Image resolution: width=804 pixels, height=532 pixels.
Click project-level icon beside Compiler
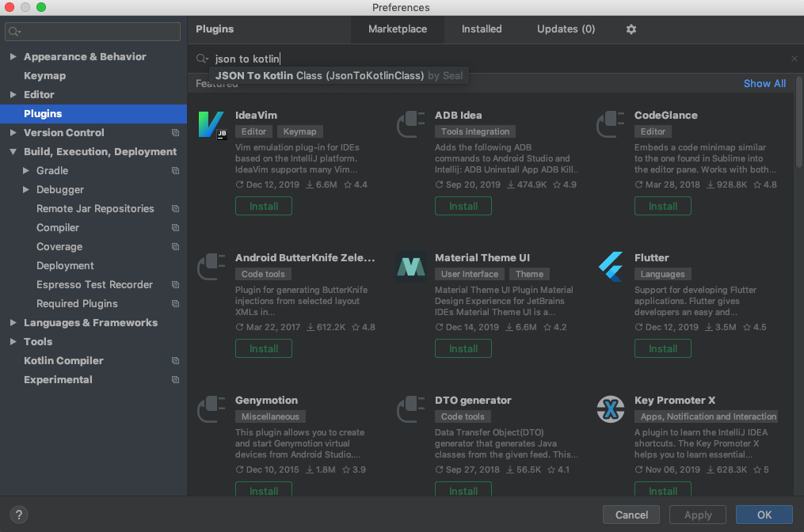tap(175, 227)
